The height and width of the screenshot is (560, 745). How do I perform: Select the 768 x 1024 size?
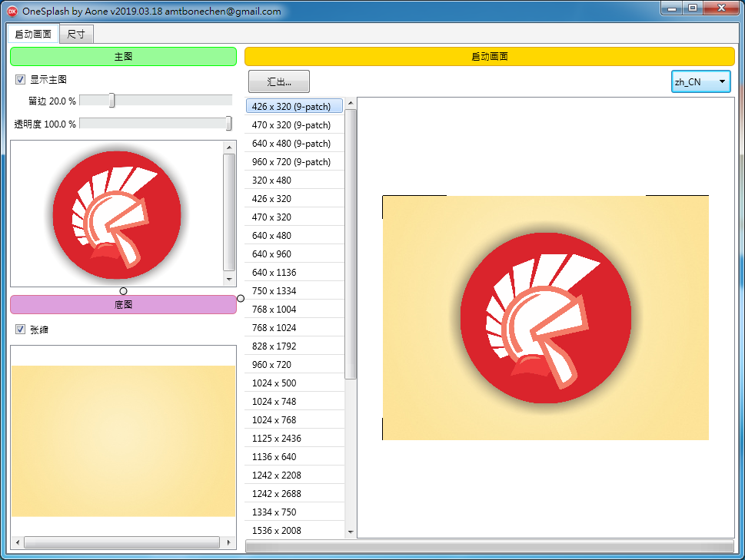tap(294, 328)
